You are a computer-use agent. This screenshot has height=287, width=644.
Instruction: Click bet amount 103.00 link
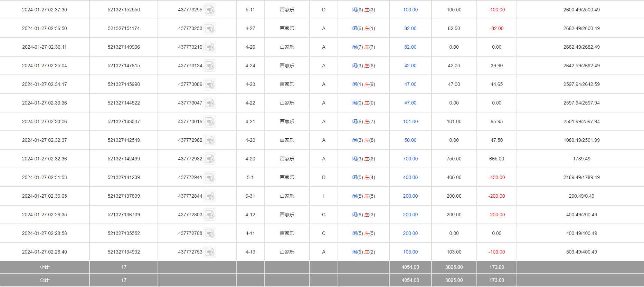(410, 252)
